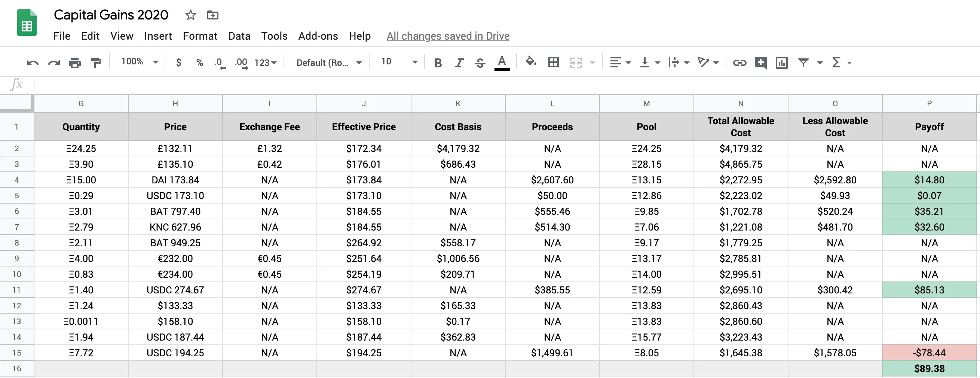Screen dimensions: 980x378
Task: Star the Capital Gains 2020 document
Action: [190, 15]
